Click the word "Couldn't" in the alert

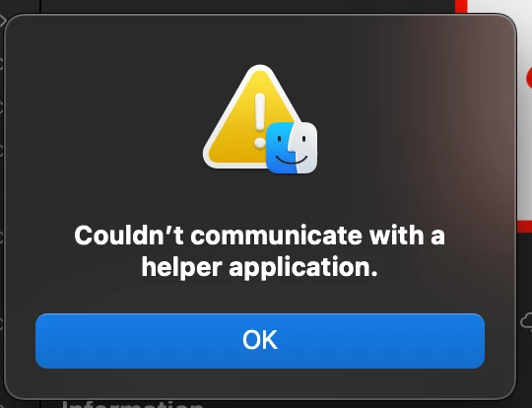(129, 235)
